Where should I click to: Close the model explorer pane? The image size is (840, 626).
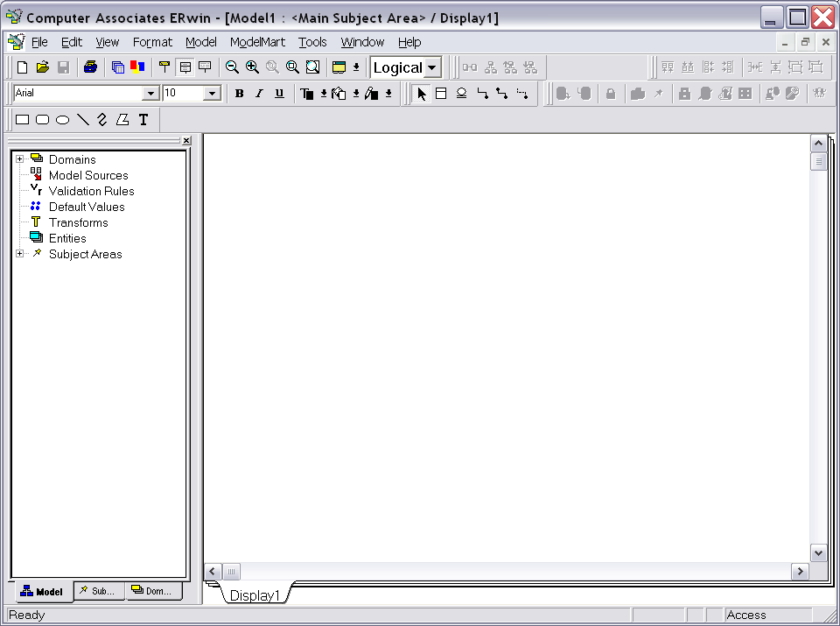186,140
